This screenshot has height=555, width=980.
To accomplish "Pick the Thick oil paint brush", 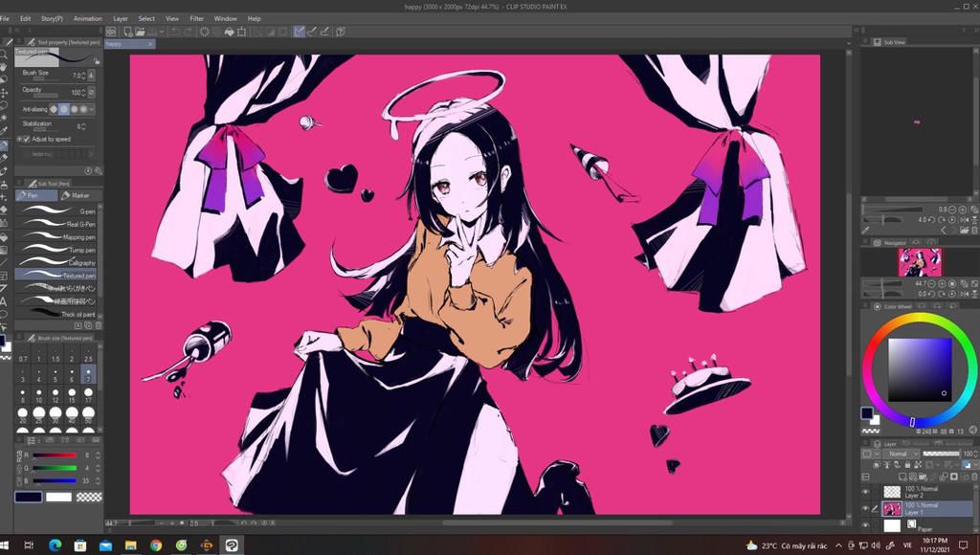I will [x=57, y=313].
